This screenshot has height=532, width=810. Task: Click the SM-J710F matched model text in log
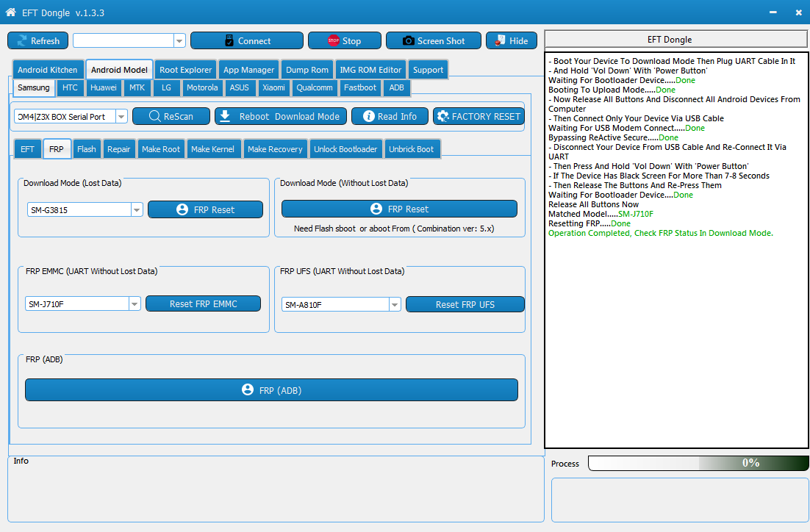pyautogui.click(x=635, y=214)
